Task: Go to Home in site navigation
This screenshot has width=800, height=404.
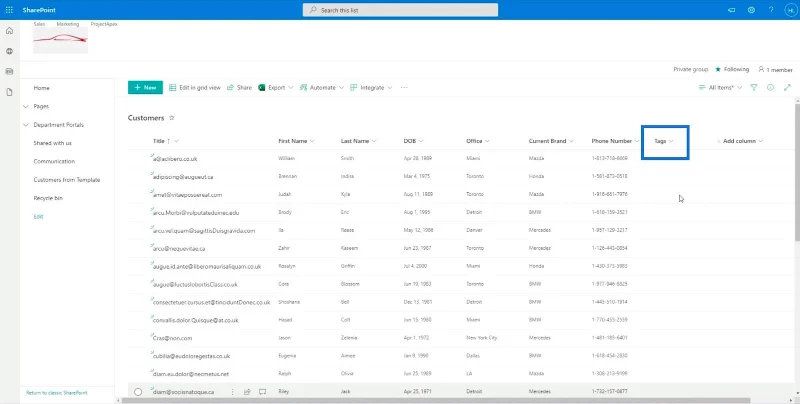Action: click(41, 88)
